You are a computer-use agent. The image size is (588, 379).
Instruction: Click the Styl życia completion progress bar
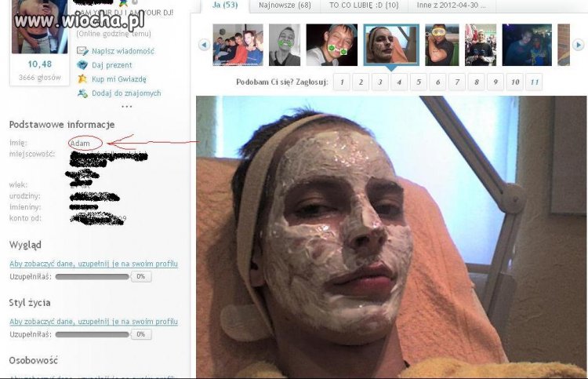pos(92,334)
